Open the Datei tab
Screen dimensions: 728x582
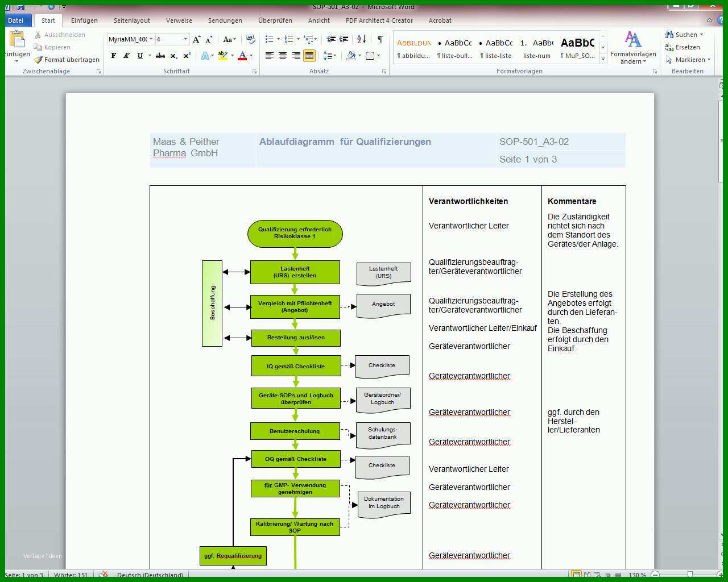[x=16, y=20]
